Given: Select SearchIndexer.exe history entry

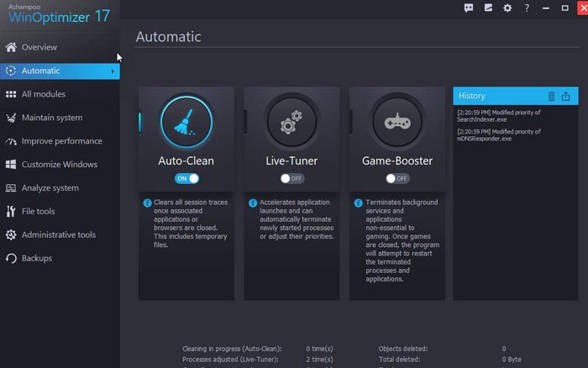Looking at the screenshot, I should point(499,116).
